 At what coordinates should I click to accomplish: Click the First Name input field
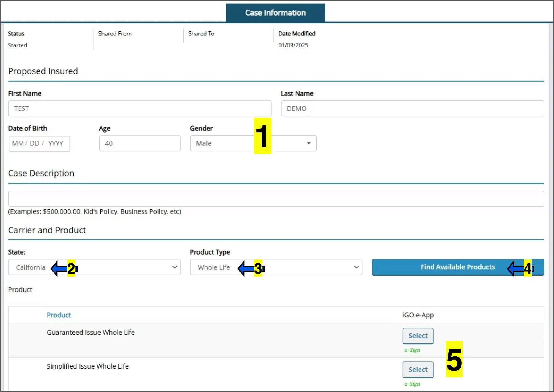coord(140,108)
